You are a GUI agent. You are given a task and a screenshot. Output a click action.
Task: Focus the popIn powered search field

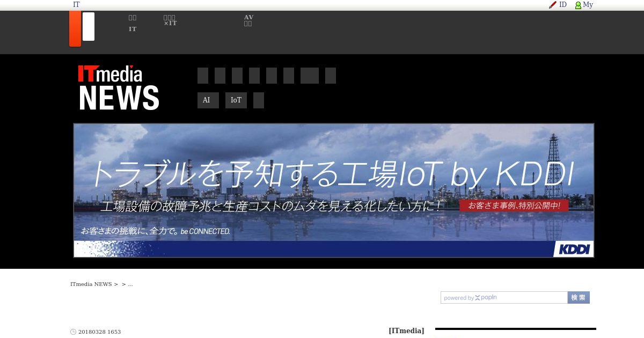tap(504, 298)
